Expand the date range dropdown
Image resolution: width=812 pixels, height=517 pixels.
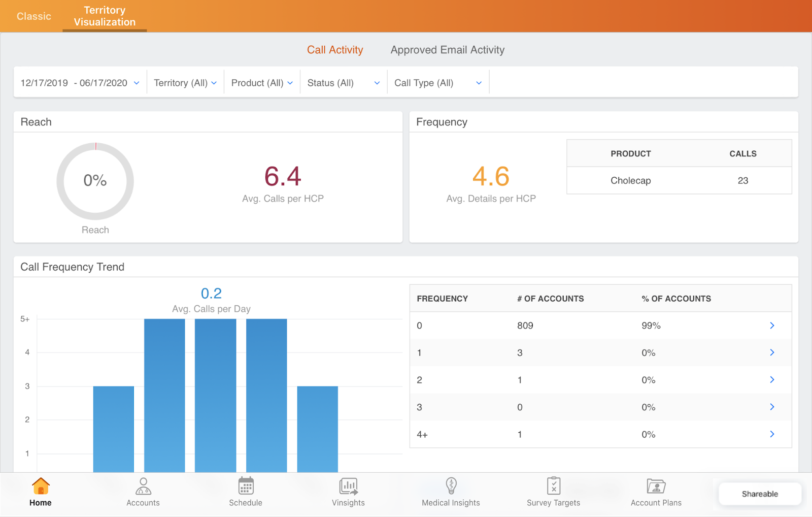(80, 83)
